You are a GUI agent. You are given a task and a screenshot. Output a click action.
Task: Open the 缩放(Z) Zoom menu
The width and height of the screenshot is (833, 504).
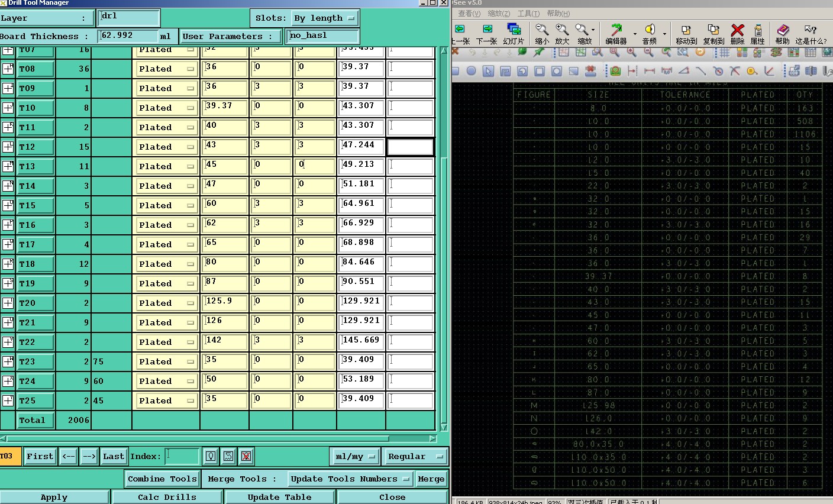[499, 14]
